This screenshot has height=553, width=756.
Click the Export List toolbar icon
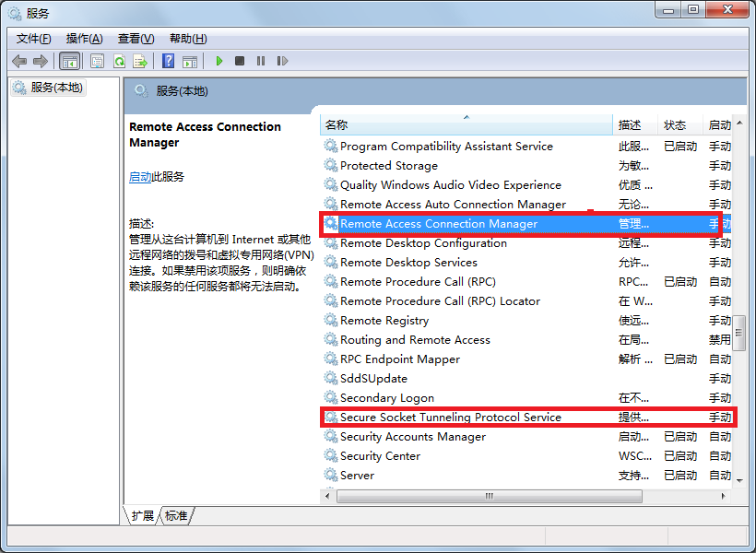coord(140,61)
